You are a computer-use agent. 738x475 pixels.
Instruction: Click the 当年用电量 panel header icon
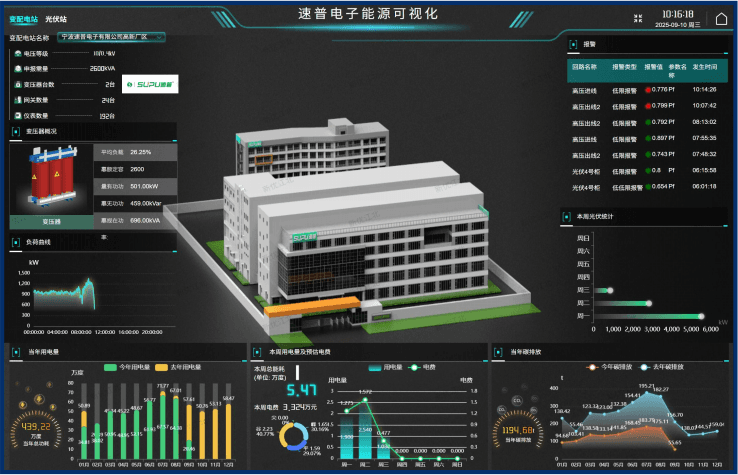coord(16,352)
